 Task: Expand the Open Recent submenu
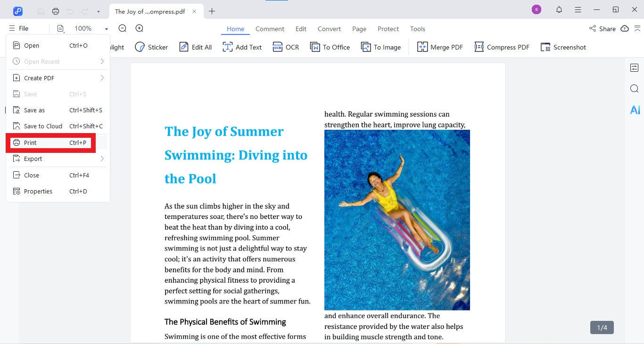(x=58, y=61)
